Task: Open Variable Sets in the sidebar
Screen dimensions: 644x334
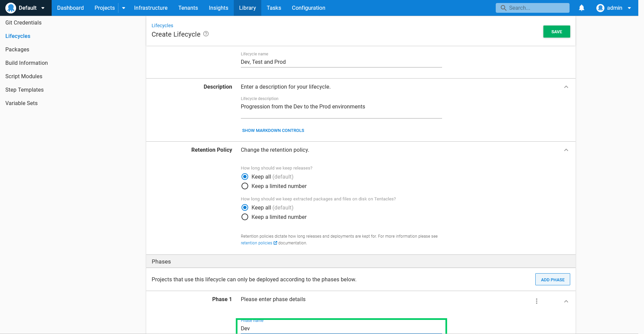Action: [x=21, y=103]
